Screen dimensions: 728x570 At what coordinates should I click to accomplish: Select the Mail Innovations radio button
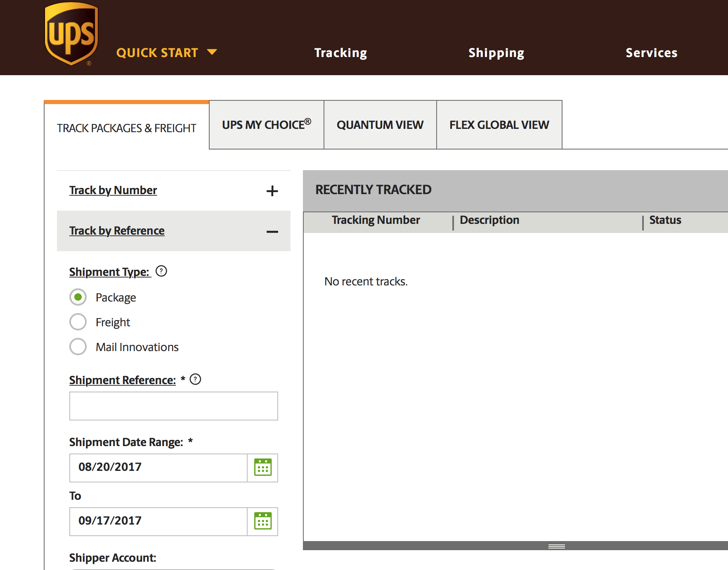pos(78,347)
